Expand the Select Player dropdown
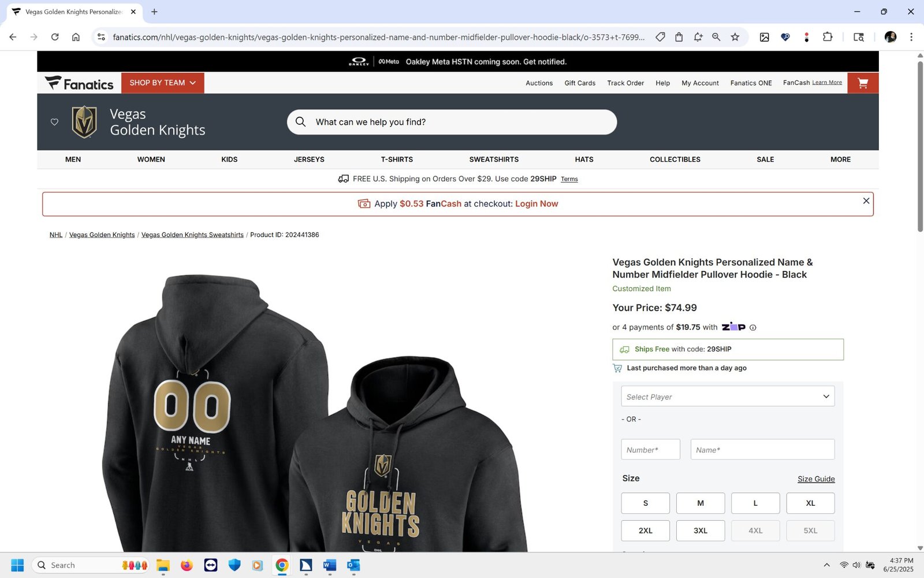924x578 pixels. click(x=728, y=397)
